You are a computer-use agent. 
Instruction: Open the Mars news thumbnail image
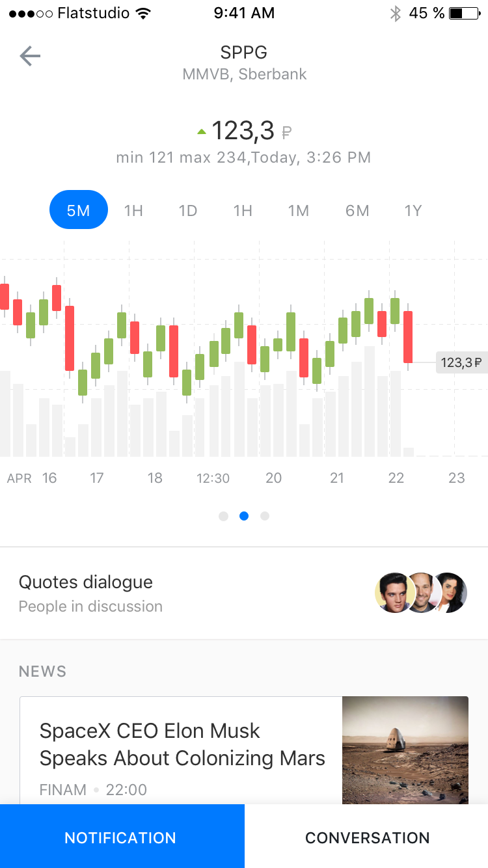(405, 750)
